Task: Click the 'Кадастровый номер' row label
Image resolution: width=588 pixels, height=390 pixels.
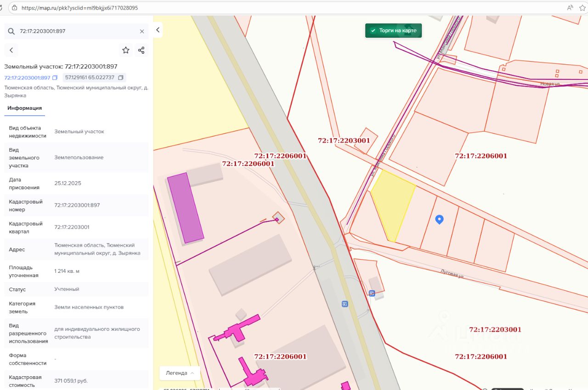Action: (x=26, y=205)
